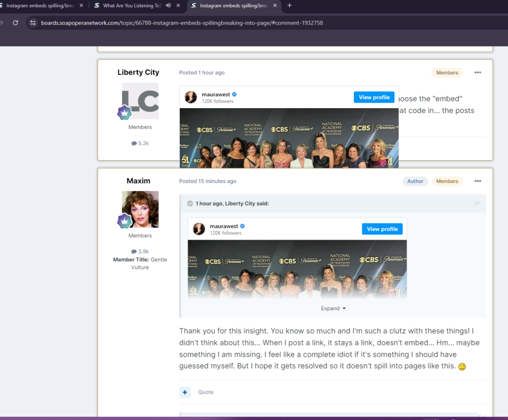This screenshot has height=420, width=508.
Task: Click the Quote link under Maxim's post
Action: pyautogui.click(x=206, y=392)
